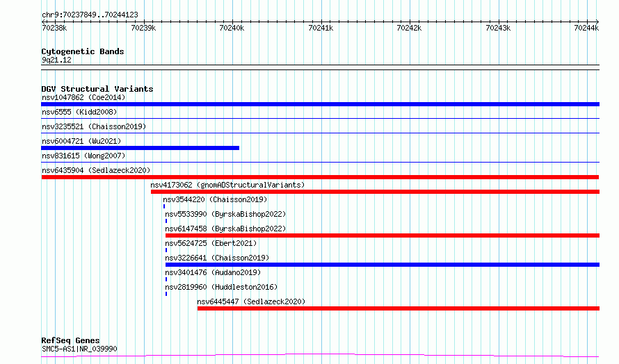Click the 70239k ruler tick label
The width and height of the screenshot is (619, 364).
pos(143,28)
